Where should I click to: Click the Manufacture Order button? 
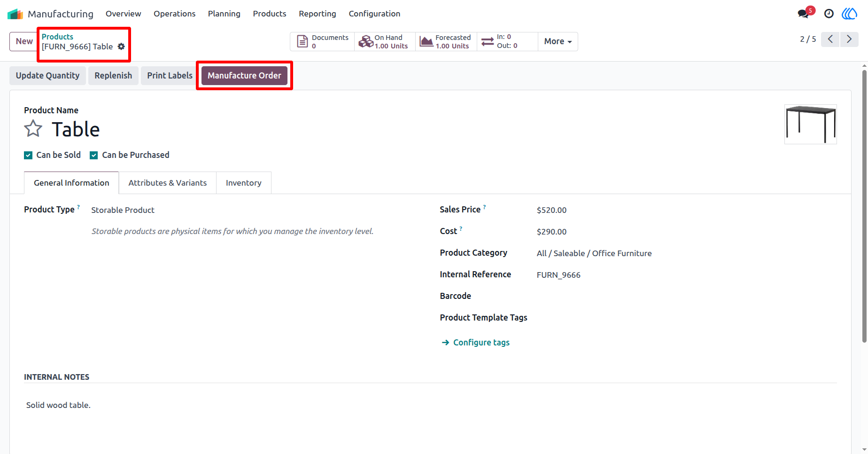(x=244, y=76)
